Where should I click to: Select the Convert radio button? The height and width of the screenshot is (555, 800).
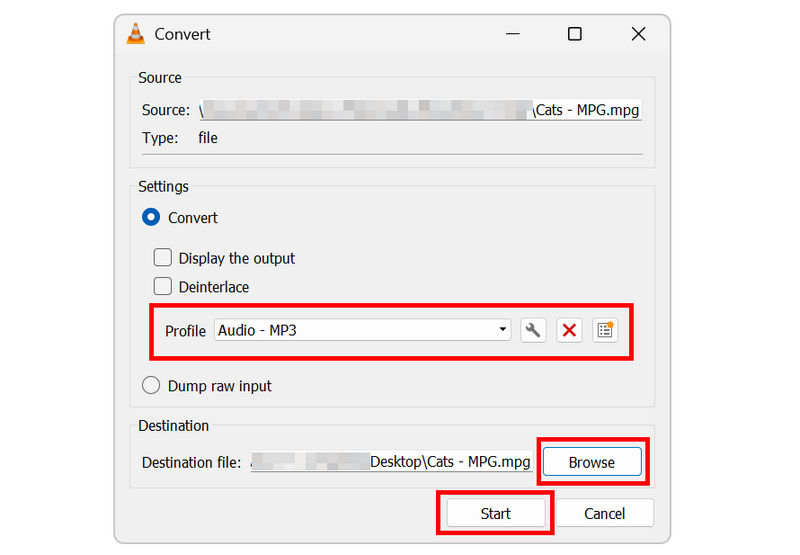[151, 217]
